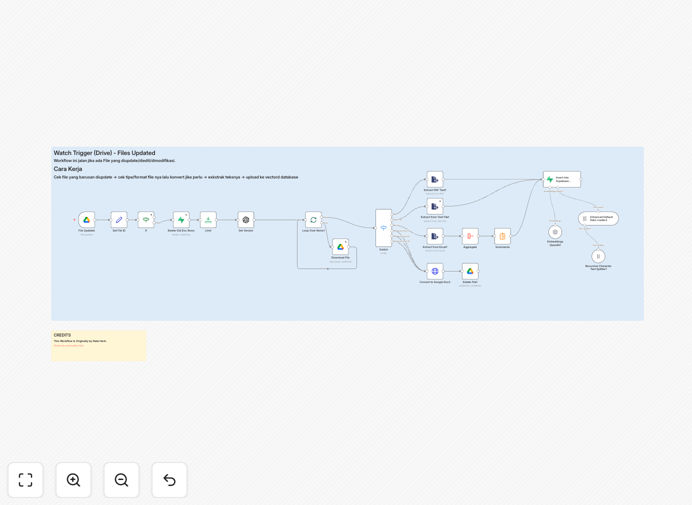
Task: Click the fit-to-view canvas button
Action: [x=26, y=480]
